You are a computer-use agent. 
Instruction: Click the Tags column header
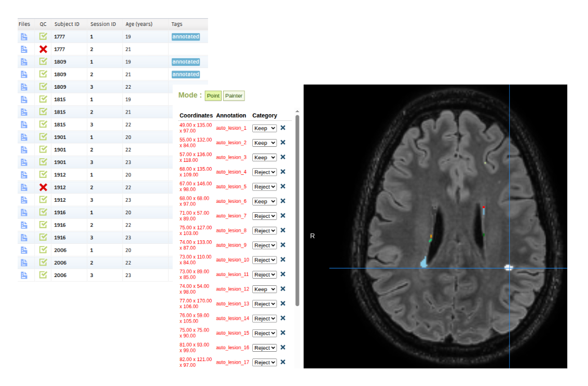[176, 24]
